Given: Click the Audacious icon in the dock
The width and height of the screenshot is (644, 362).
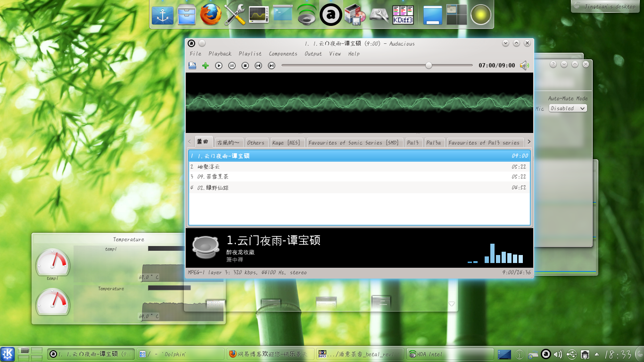Looking at the screenshot, I should pyautogui.click(x=331, y=15).
